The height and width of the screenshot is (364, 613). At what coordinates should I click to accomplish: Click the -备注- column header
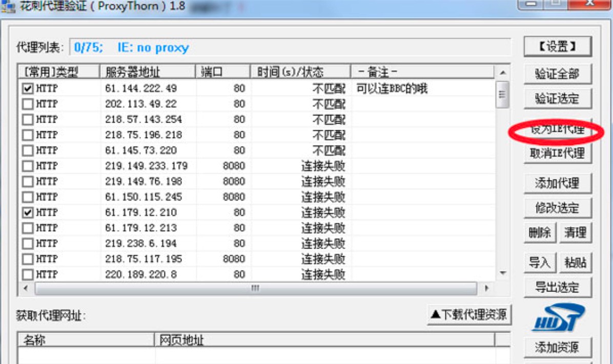(423, 72)
